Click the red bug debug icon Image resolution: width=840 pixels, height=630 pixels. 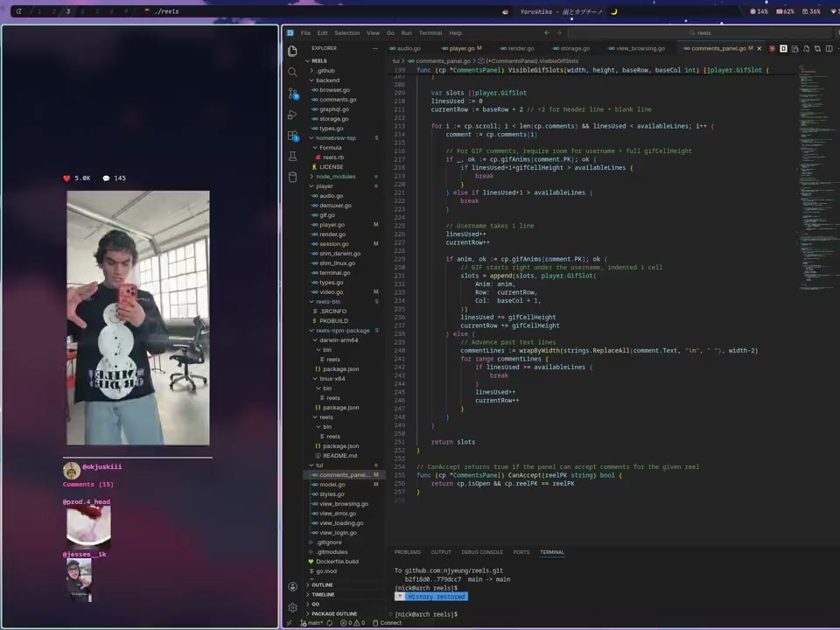pyautogui.click(x=772, y=48)
